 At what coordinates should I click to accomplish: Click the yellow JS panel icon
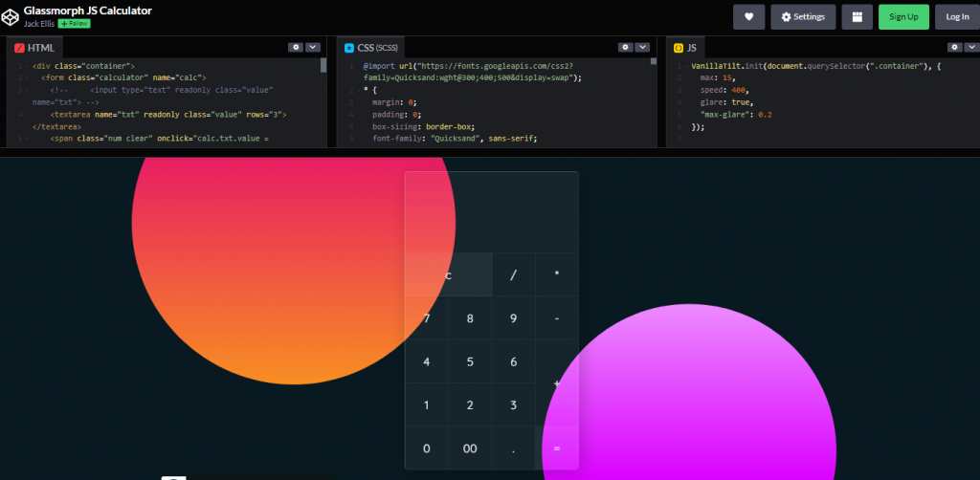click(x=679, y=48)
